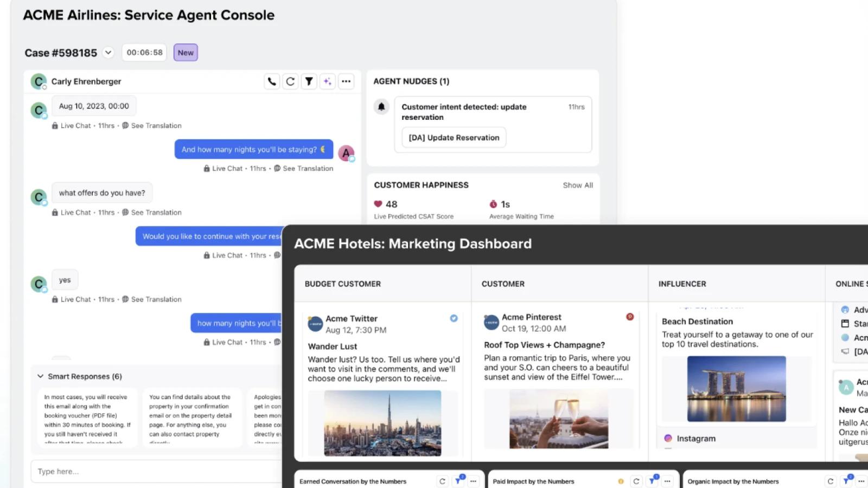Click the 'Wander Lust' post title
Image resolution: width=868 pixels, height=488 pixels.
tap(333, 346)
